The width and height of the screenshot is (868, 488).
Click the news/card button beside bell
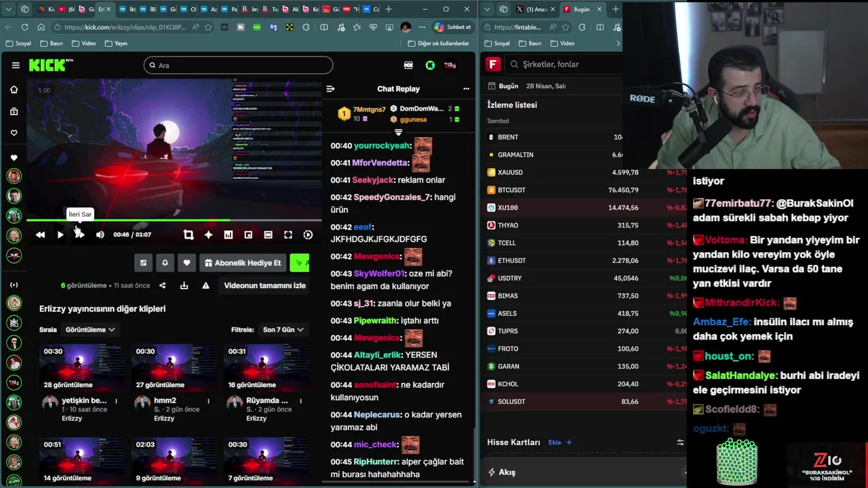(143, 263)
